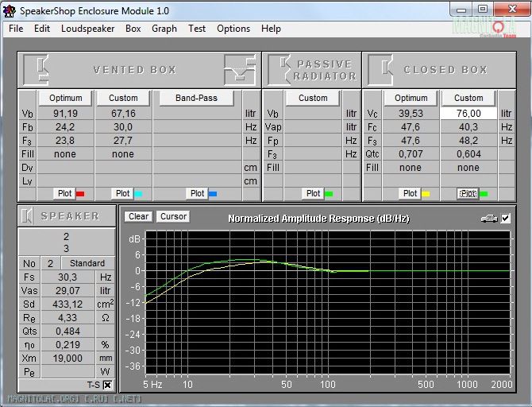Plot the band-pass curve
Screen dimensions: 532x407
pos(197,194)
